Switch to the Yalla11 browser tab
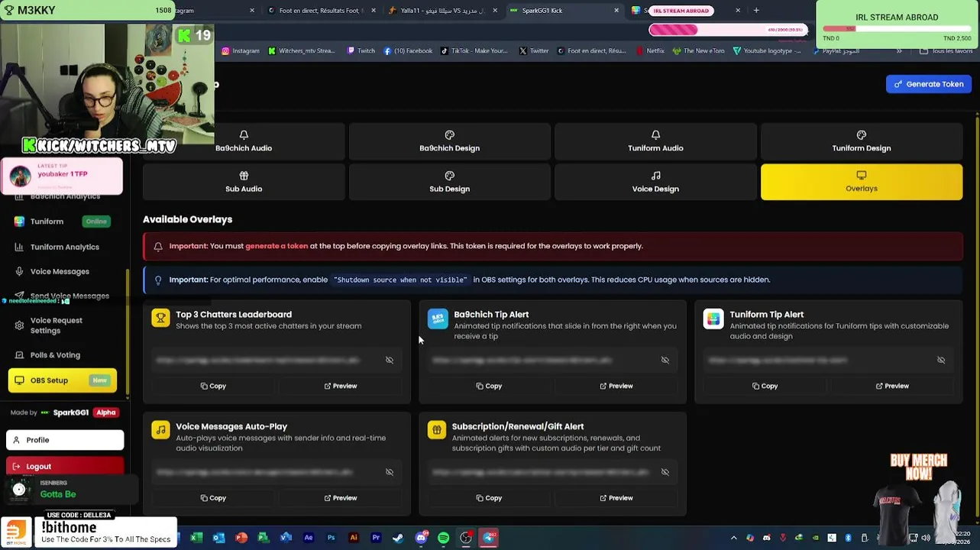Image resolution: width=980 pixels, height=550 pixels. (441, 11)
